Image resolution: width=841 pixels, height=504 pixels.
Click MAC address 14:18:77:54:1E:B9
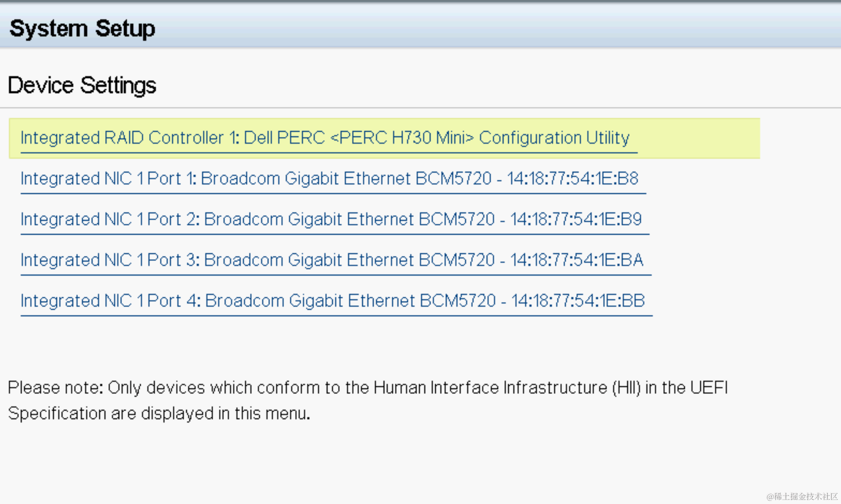(x=576, y=219)
